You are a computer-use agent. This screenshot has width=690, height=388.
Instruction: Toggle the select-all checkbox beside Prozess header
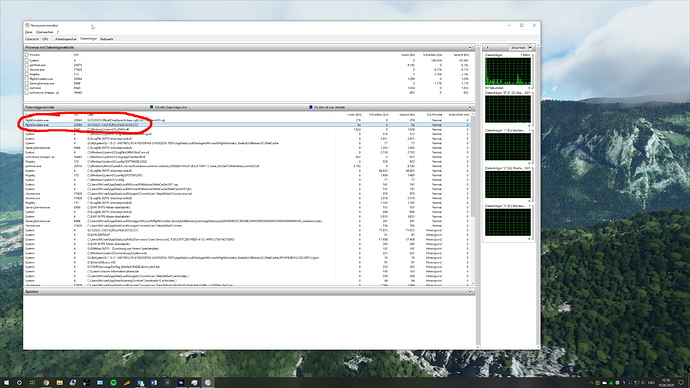pos(27,55)
